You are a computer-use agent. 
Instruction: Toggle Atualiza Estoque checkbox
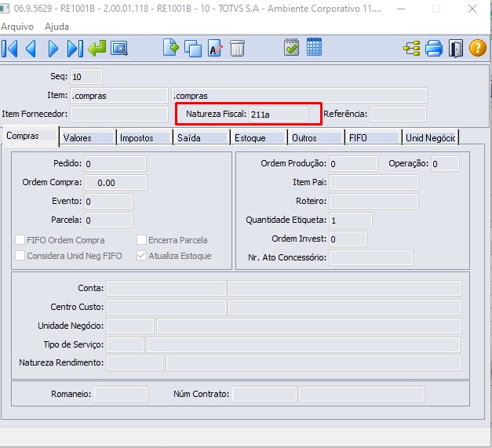pos(141,256)
